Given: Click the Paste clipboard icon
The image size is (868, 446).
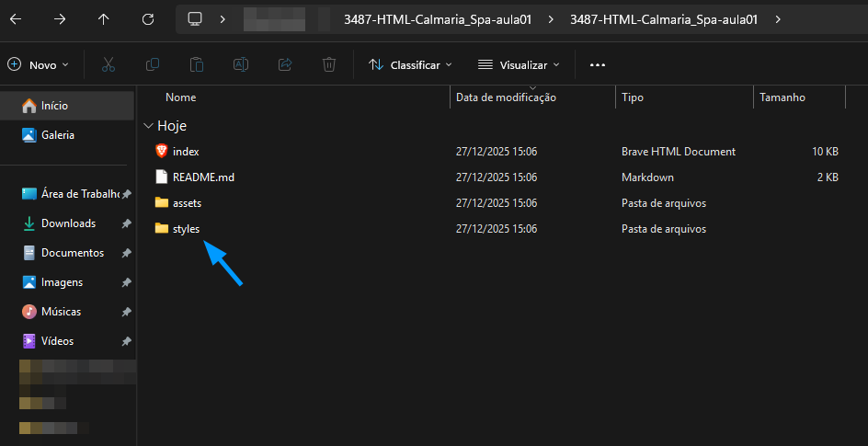Looking at the screenshot, I should [x=197, y=64].
